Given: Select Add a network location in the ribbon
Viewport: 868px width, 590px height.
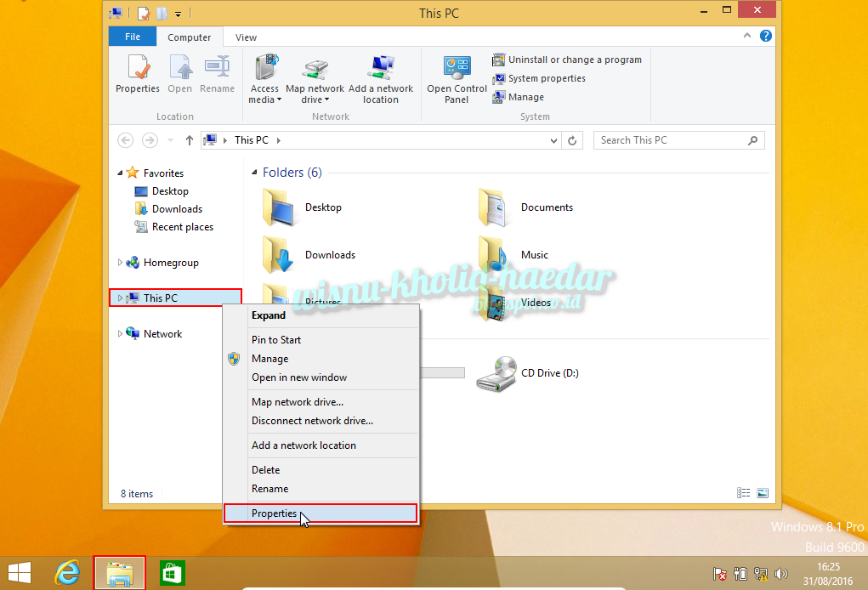Looking at the screenshot, I should coord(381,77).
